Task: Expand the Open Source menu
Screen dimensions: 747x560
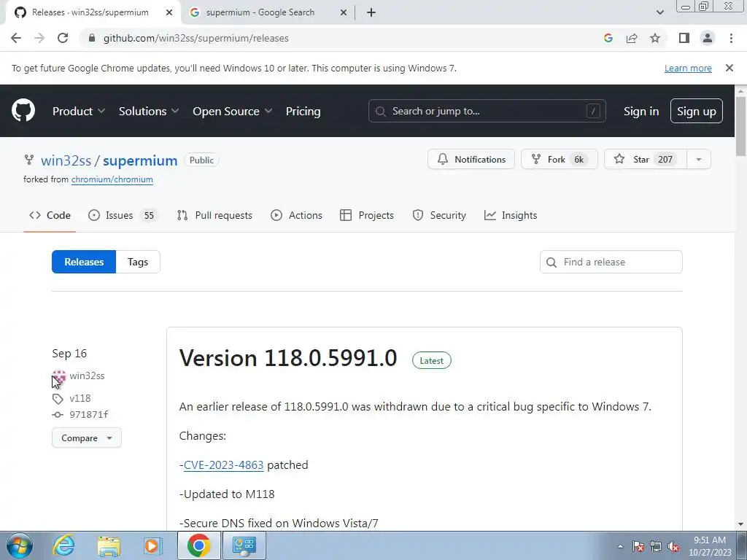Action: (233, 111)
